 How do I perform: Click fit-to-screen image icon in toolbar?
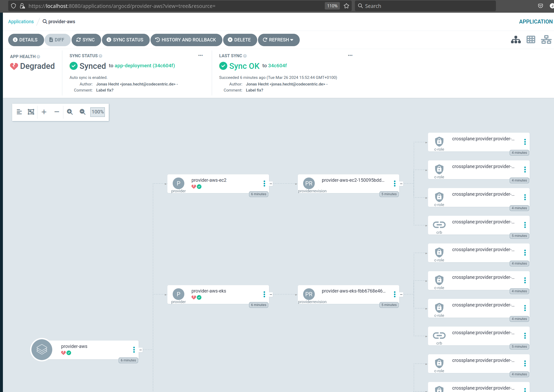pos(31,112)
